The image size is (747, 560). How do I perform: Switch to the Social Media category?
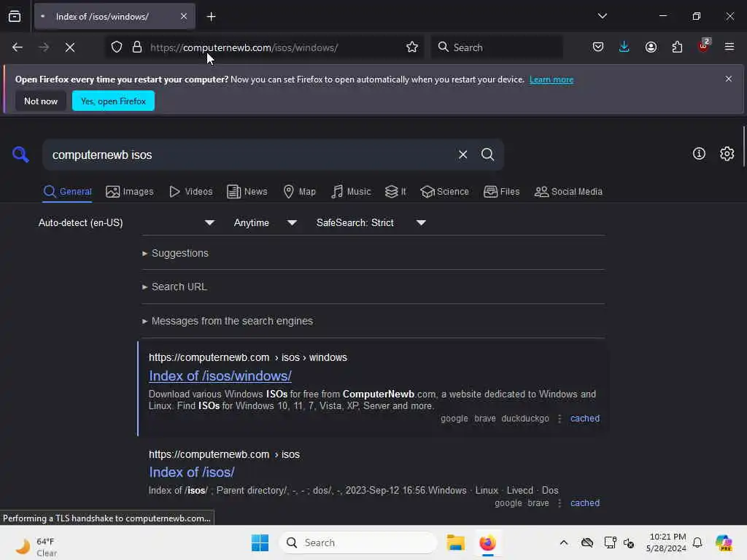pyautogui.click(x=568, y=192)
